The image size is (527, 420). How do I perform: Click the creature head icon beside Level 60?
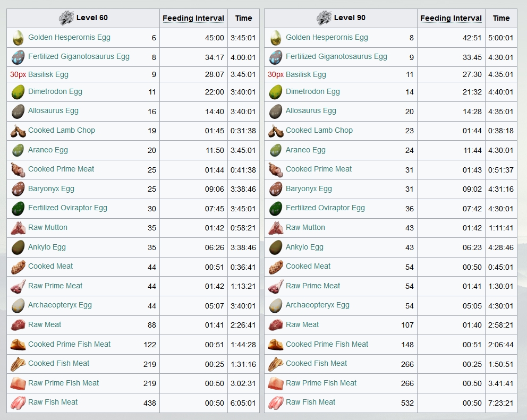pyautogui.click(x=66, y=18)
